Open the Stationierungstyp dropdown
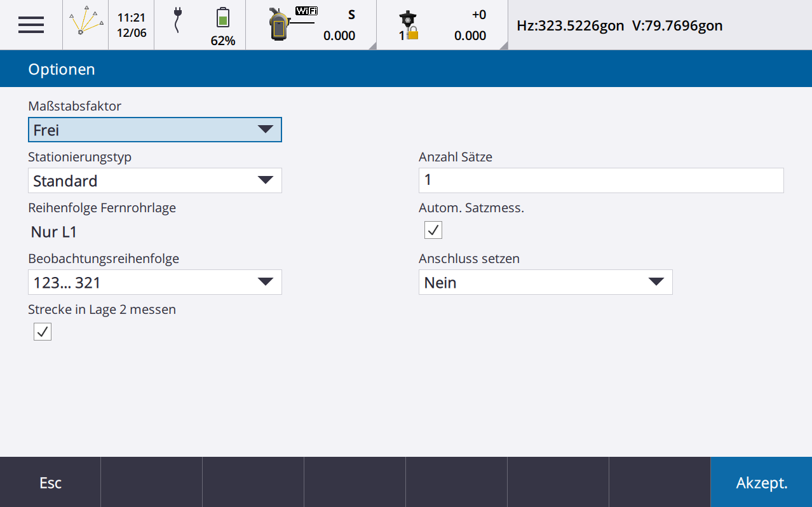 tap(154, 181)
